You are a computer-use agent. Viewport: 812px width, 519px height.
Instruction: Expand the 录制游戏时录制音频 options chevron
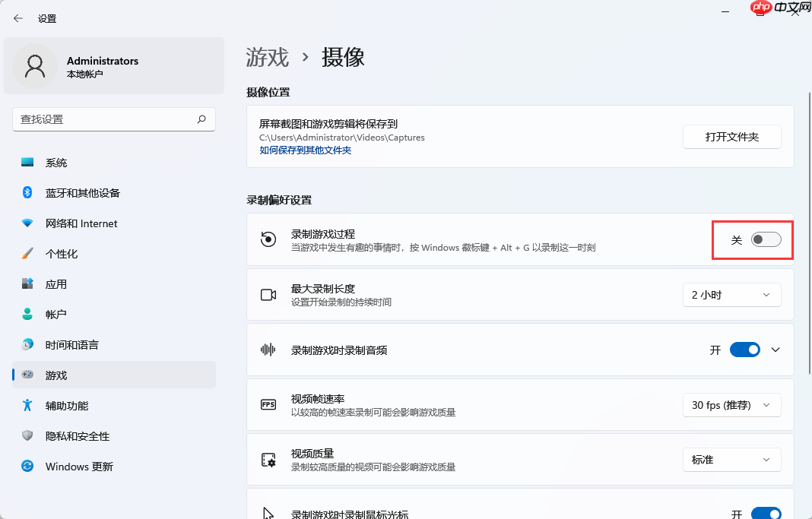point(775,350)
